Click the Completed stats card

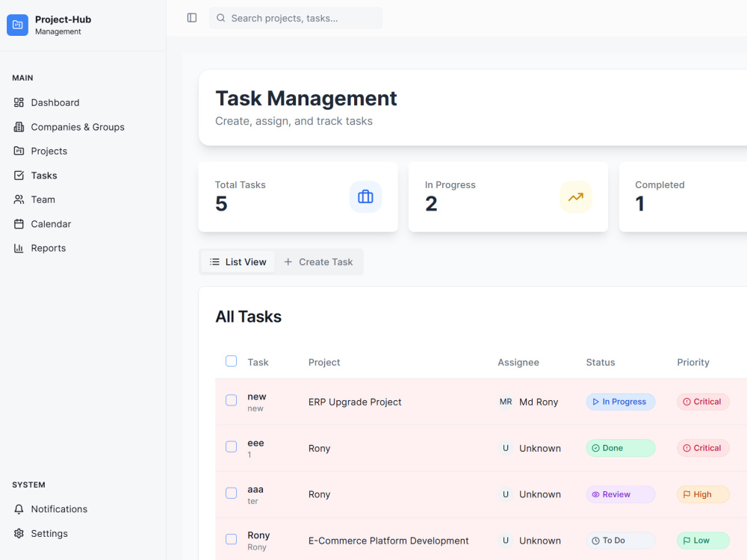tap(683, 196)
